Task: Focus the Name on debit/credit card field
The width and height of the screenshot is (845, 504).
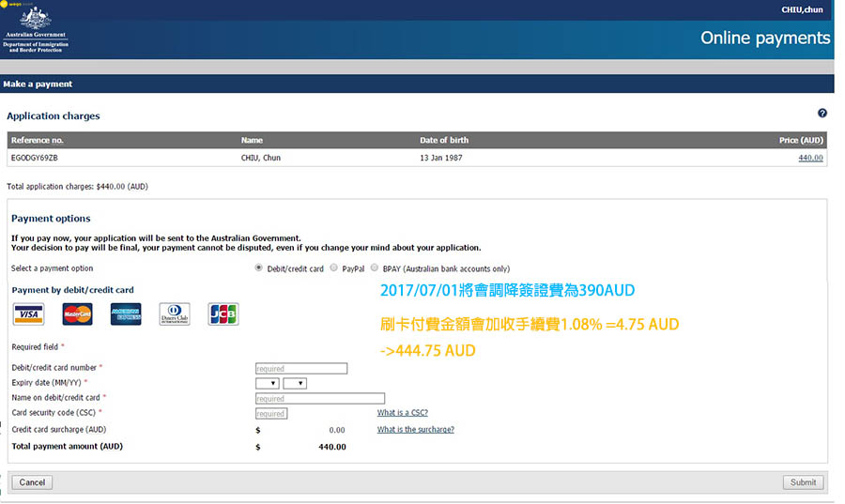Action: coord(320,398)
